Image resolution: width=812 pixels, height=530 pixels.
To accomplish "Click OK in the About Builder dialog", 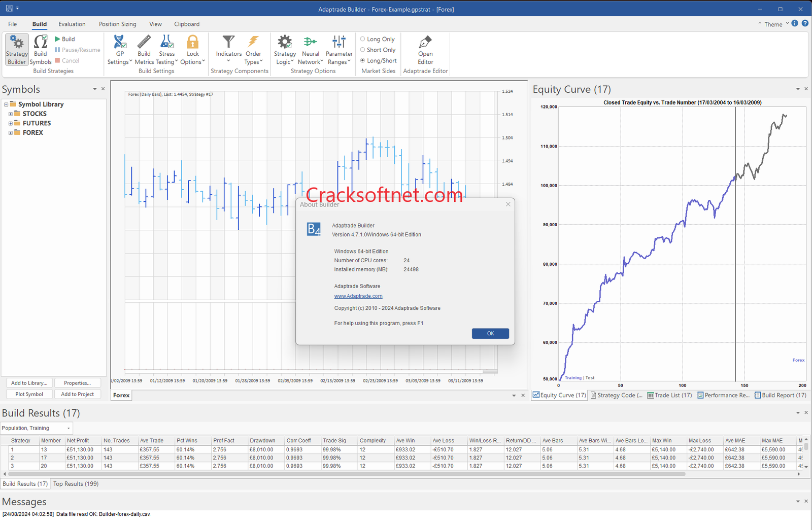I will point(490,333).
